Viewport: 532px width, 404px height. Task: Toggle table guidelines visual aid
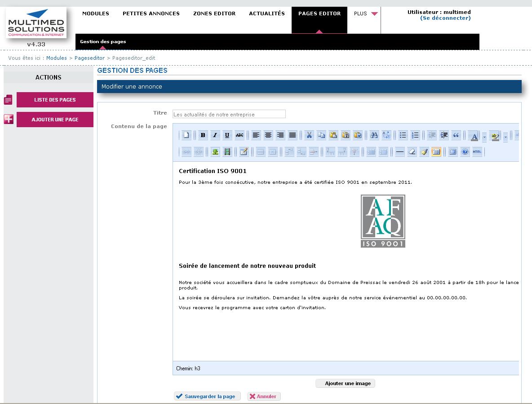pyautogui.click(x=436, y=151)
